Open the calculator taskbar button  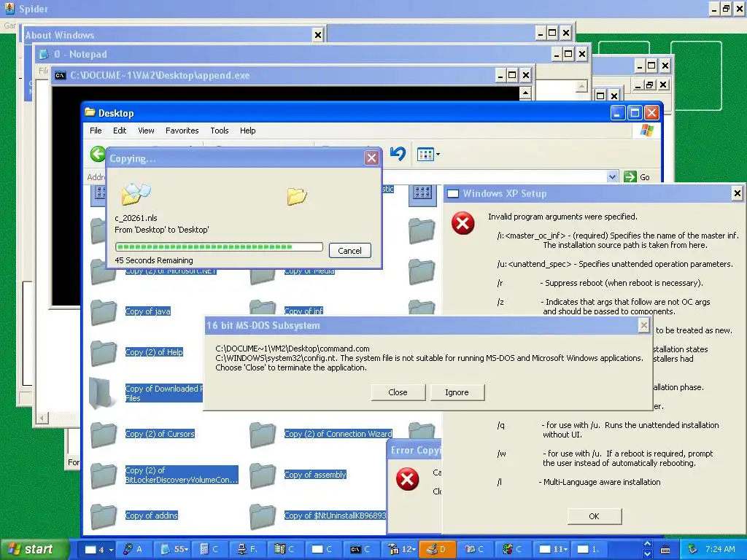click(x=209, y=549)
